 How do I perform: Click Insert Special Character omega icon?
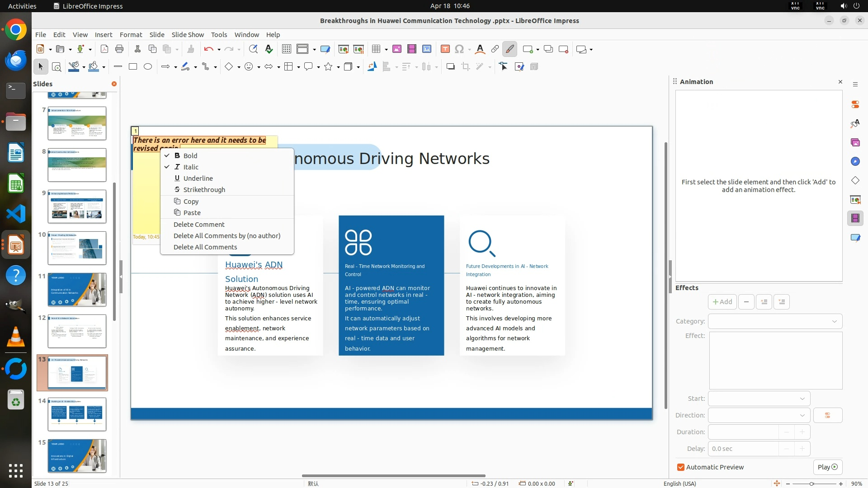(459, 49)
